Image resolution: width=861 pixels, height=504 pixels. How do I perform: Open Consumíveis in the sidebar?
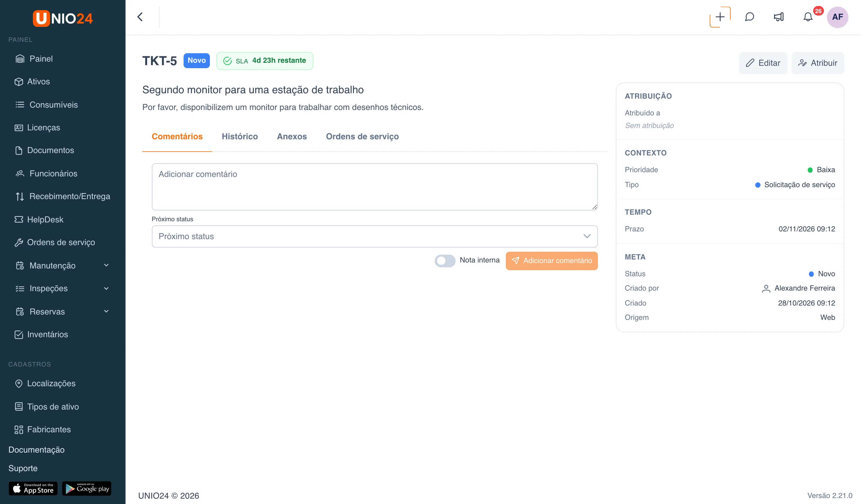pyautogui.click(x=46, y=105)
